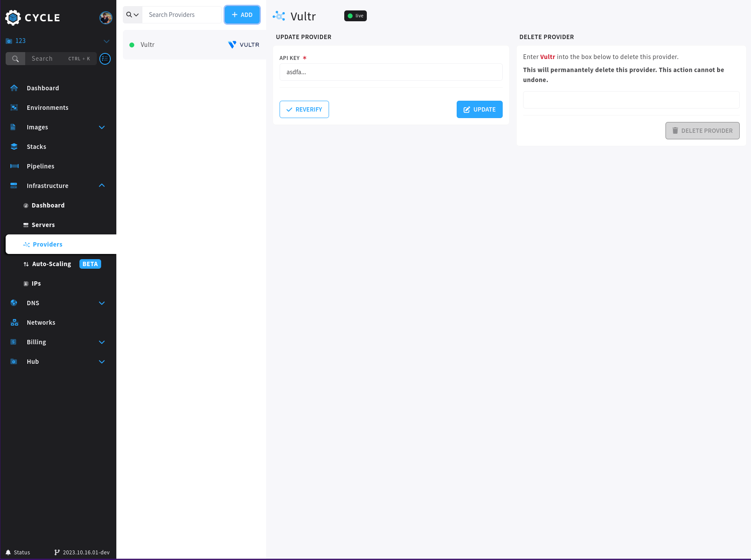
Task: Click the Infrastructure server icon
Action: [14, 186]
